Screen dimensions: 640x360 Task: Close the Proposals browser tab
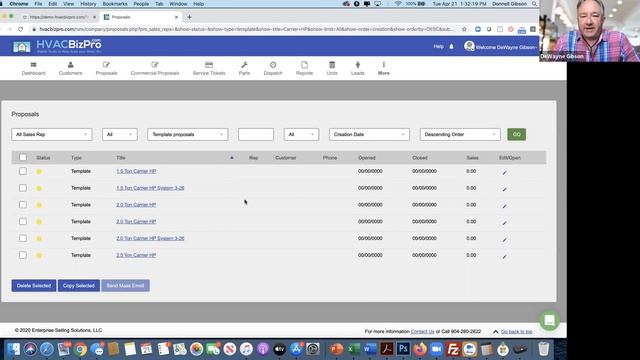click(x=176, y=17)
